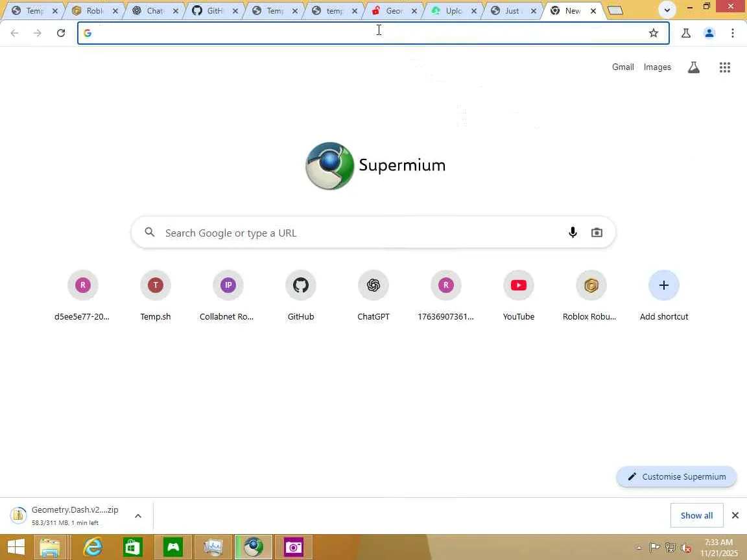This screenshot has height=560, width=747.
Task: Expand the Geometry.Dash zip download options chevron
Action: coord(137,516)
